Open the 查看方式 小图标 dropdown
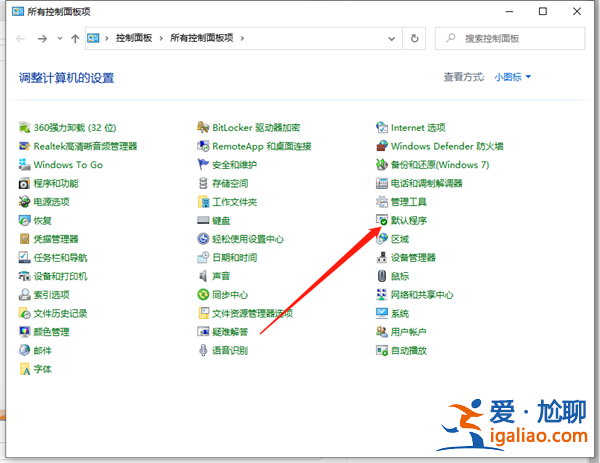 512,77
